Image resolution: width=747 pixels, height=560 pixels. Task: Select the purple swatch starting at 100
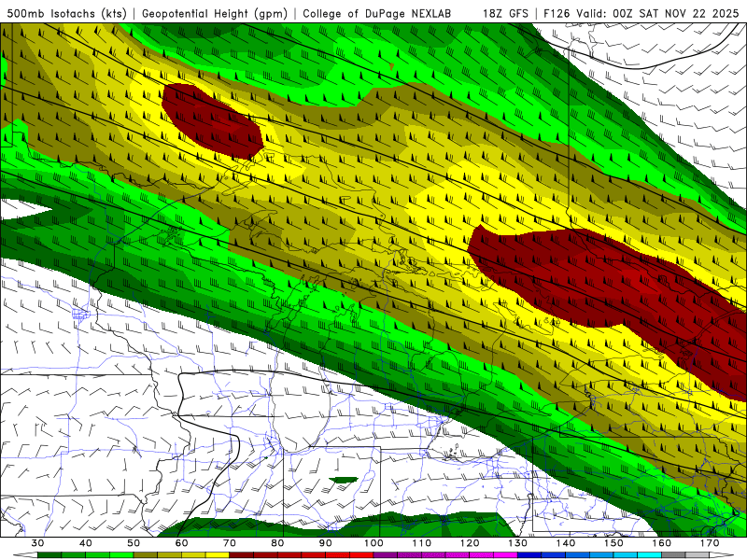[x=386, y=555]
